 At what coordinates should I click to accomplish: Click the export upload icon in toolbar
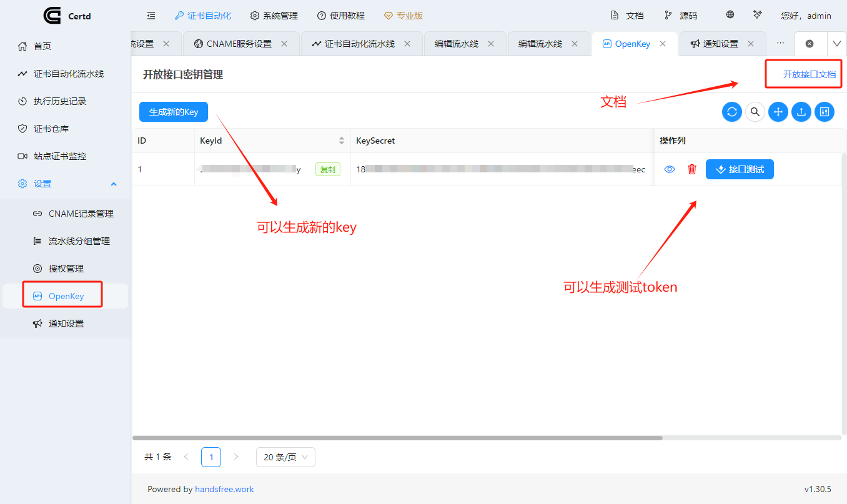pos(801,112)
